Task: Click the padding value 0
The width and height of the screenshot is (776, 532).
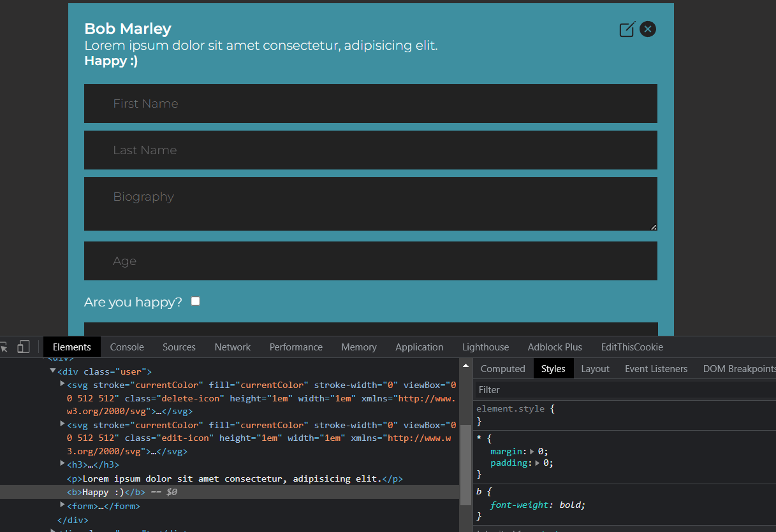Action: point(546,463)
